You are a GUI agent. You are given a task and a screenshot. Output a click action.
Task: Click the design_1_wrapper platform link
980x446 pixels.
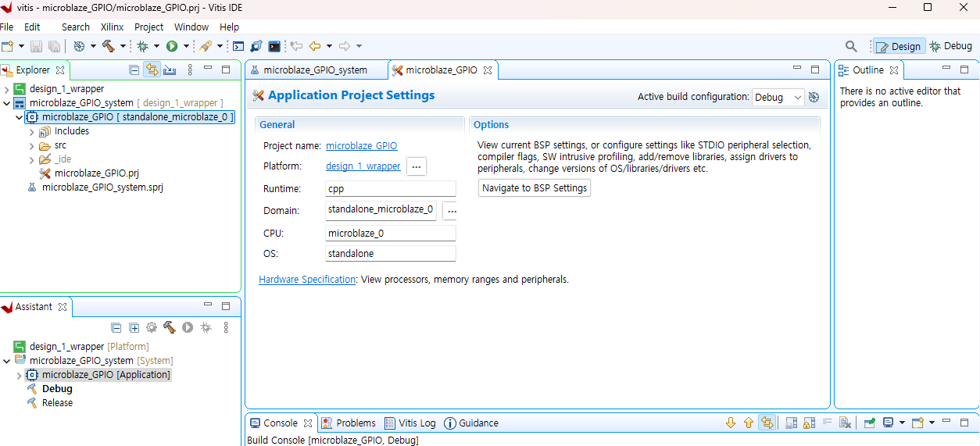(363, 166)
